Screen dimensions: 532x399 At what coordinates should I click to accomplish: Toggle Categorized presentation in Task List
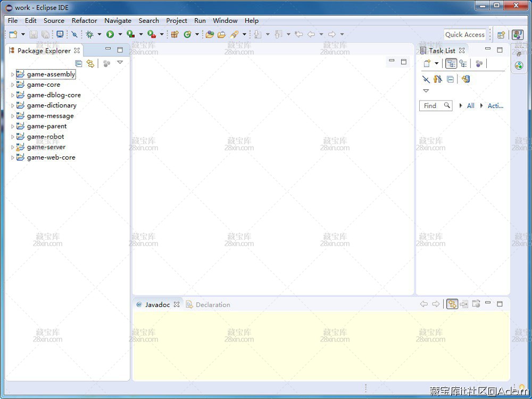click(451, 63)
